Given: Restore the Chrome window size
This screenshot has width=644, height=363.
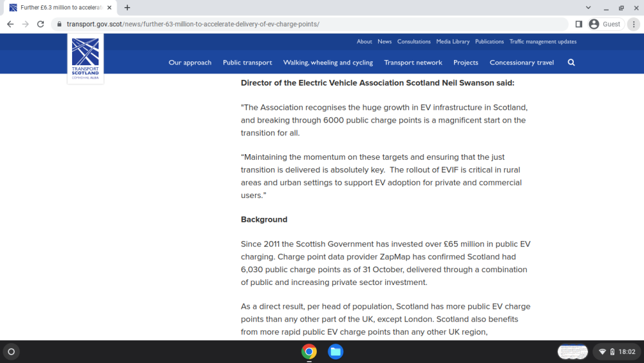Looking at the screenshot, I should pyautogui.click(x=621, y=7).
